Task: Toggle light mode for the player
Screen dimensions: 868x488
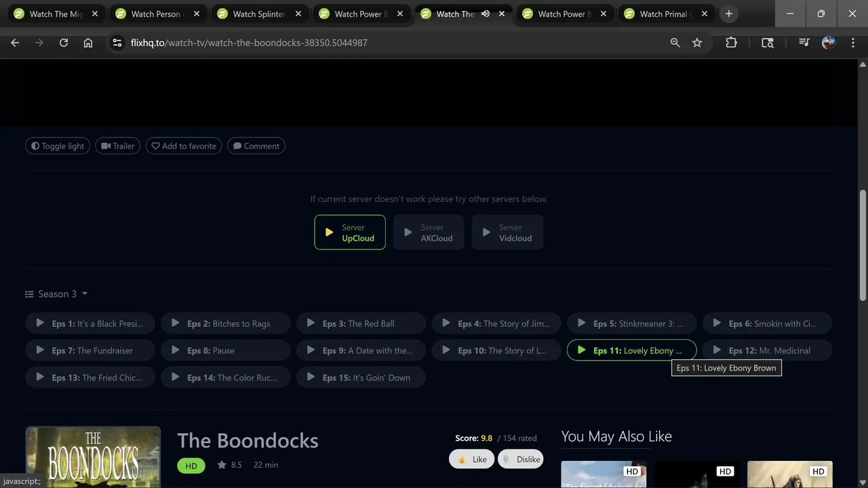Action: click(58, 146)
